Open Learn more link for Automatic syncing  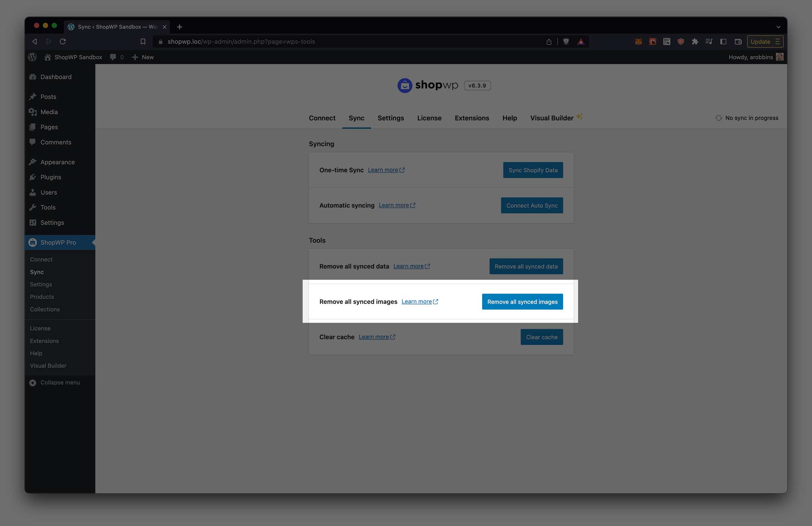pos(397,205)
